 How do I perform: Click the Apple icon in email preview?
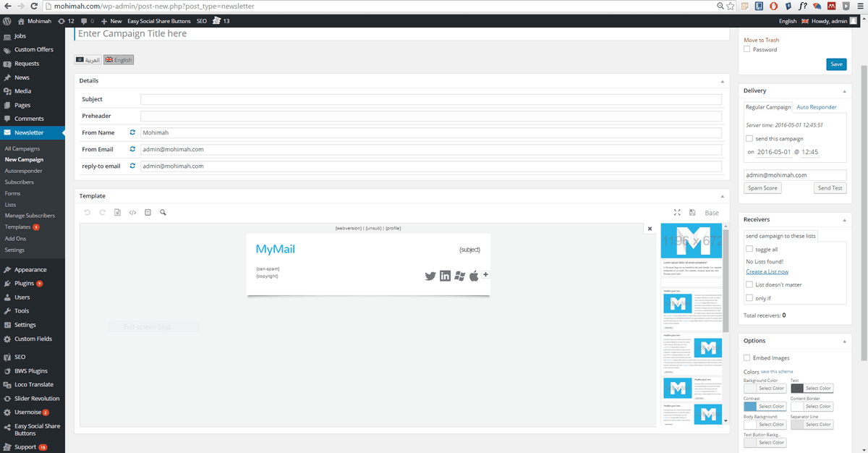click(474, 276)
